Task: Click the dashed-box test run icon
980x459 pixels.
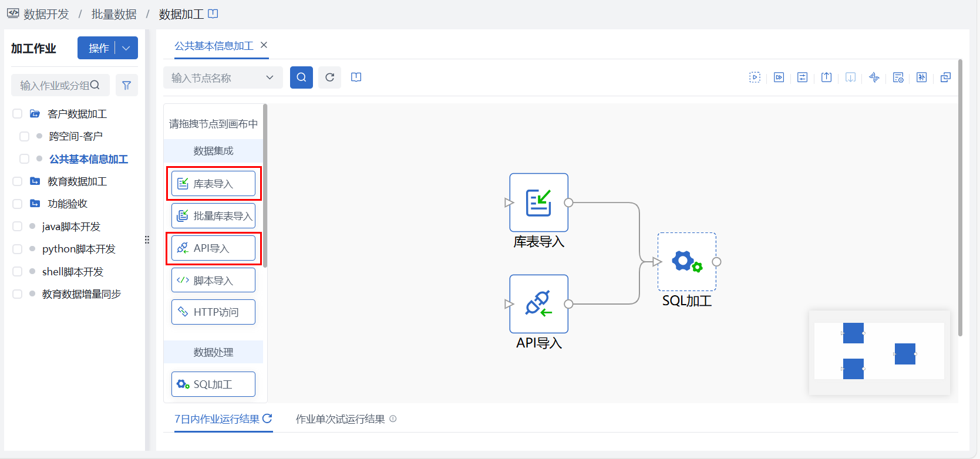Action: (755, 77)
